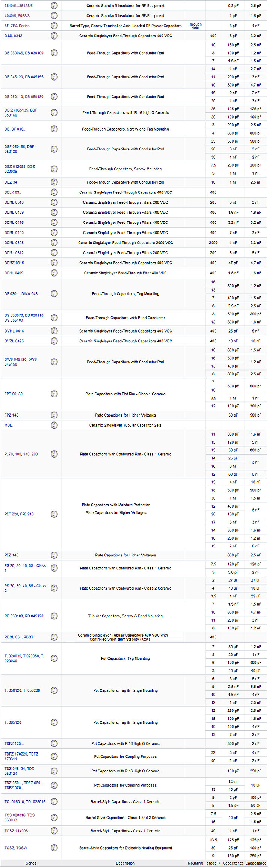
Task: Click info icon for TOSZ, TOSW
Action: 54,848
